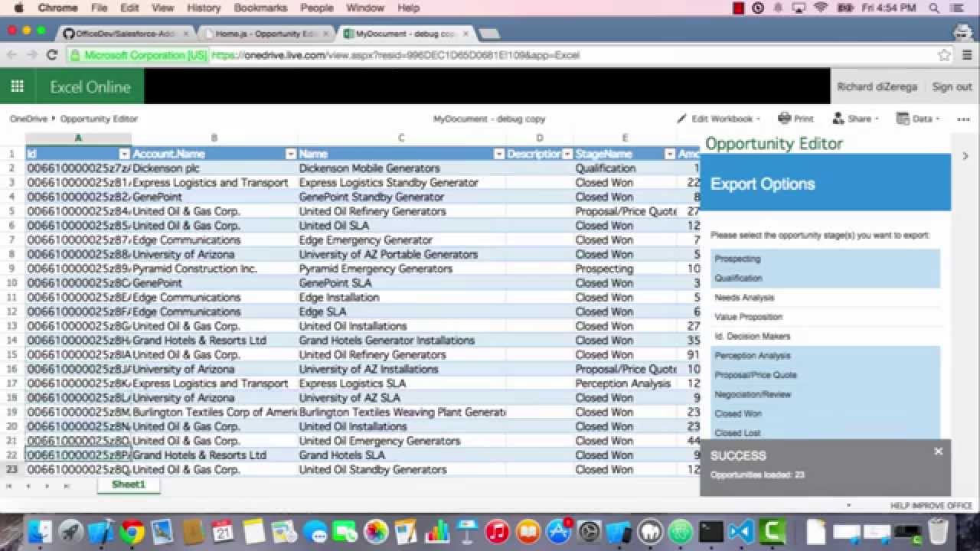This screenshot has height=551, width=980.
Task: Open the OneDrive breadcrumb link
Action: pyautogui.click(x=28, y=119)
